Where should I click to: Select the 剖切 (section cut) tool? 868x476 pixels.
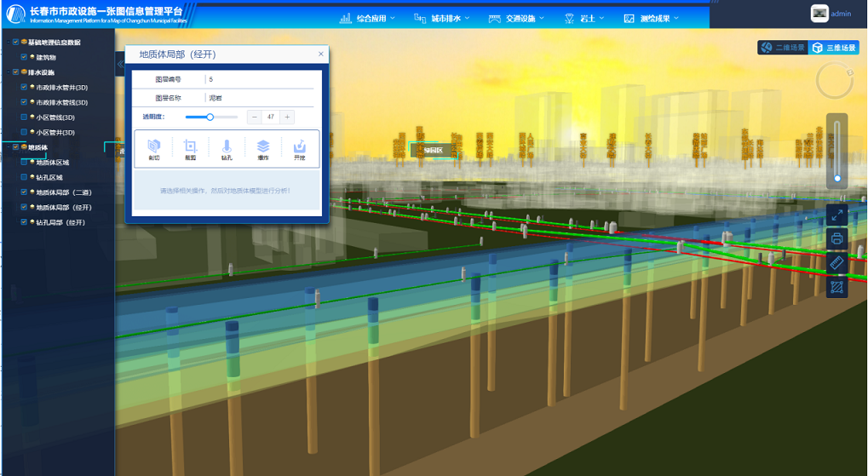[x=154, y=149]
